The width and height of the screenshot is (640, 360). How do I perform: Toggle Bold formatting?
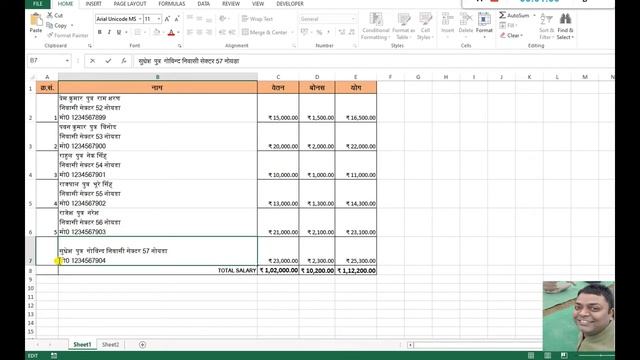pos(100,32)
